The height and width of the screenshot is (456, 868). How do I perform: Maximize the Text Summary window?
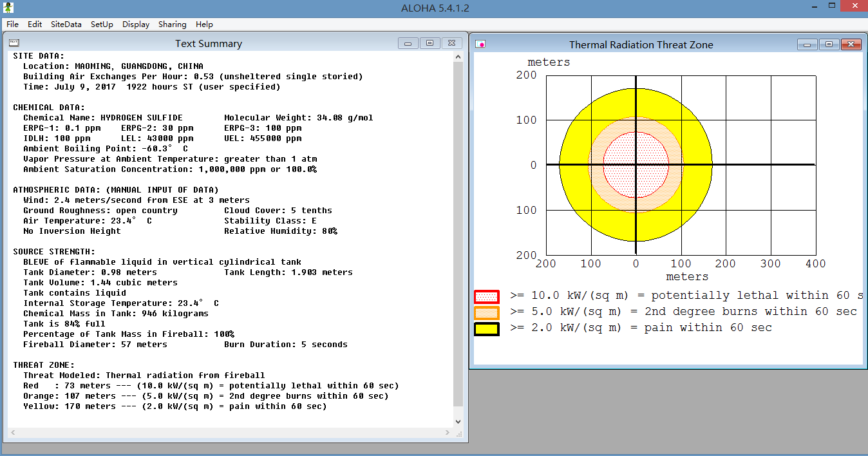429,43
